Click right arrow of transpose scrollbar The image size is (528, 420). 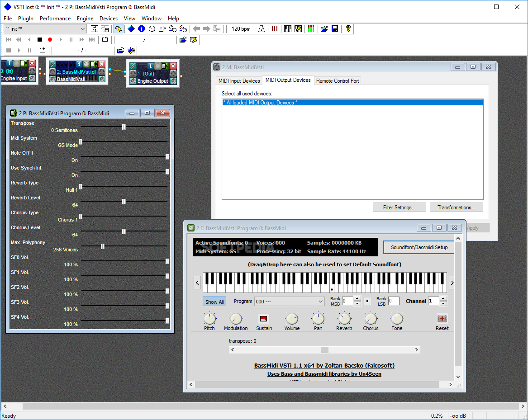[417, 350]
